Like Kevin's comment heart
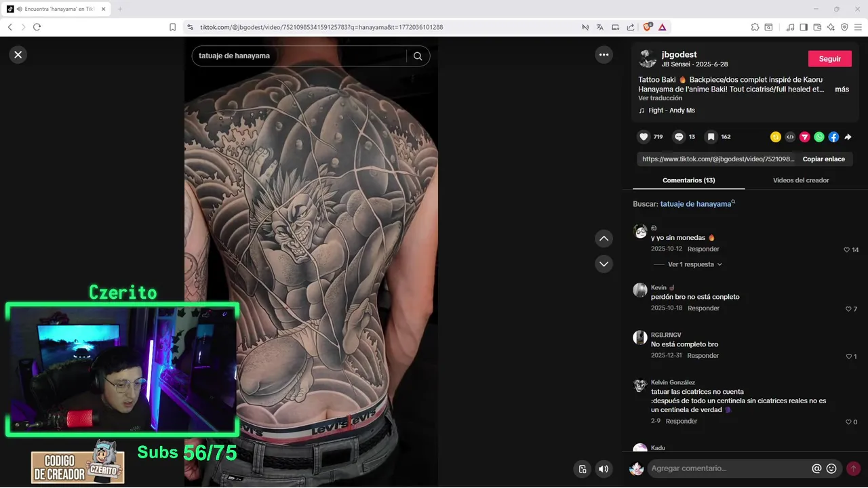 (x=848, y=309)
